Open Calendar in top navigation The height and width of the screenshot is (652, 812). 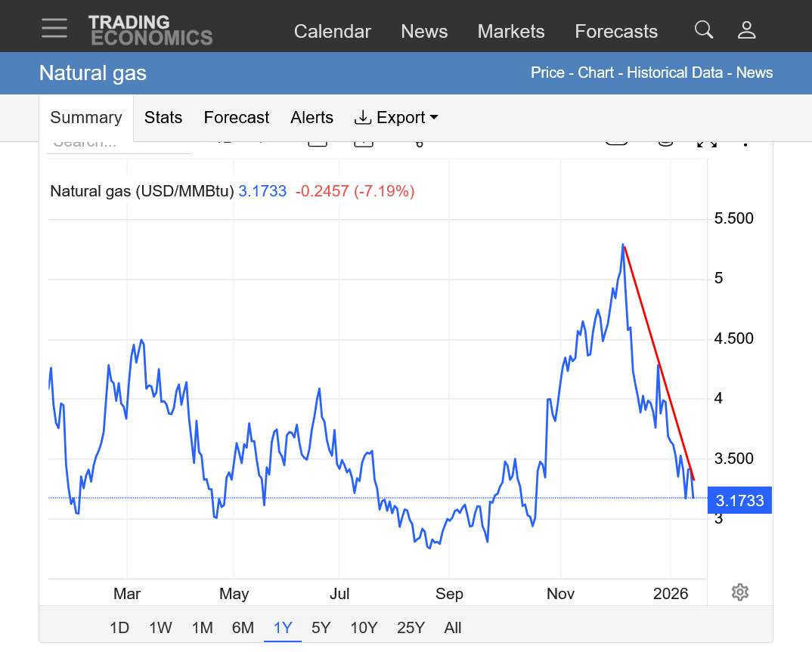(x=332, y=32)
